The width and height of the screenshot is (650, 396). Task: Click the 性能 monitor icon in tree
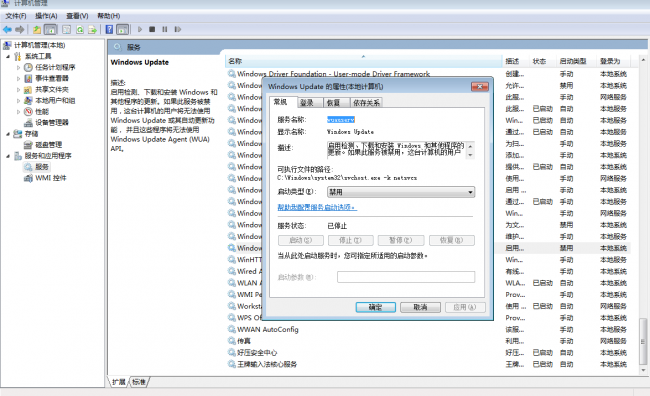tap(28, 112)
